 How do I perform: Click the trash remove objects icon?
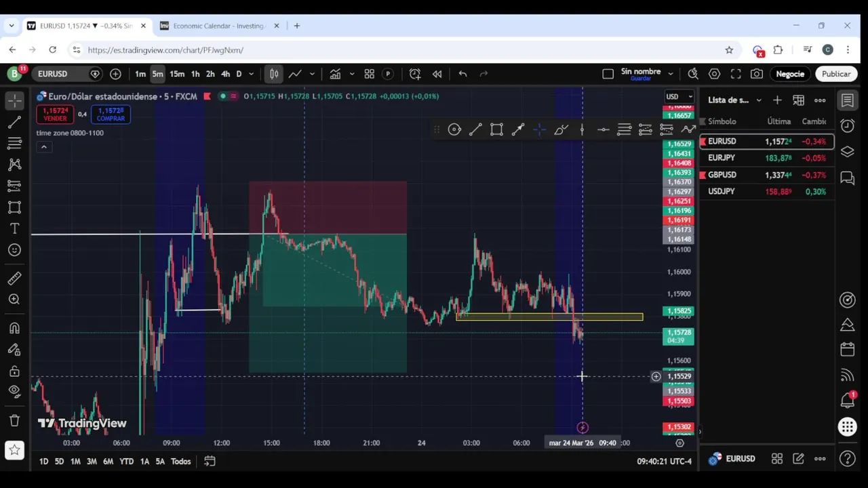[14, 420]
